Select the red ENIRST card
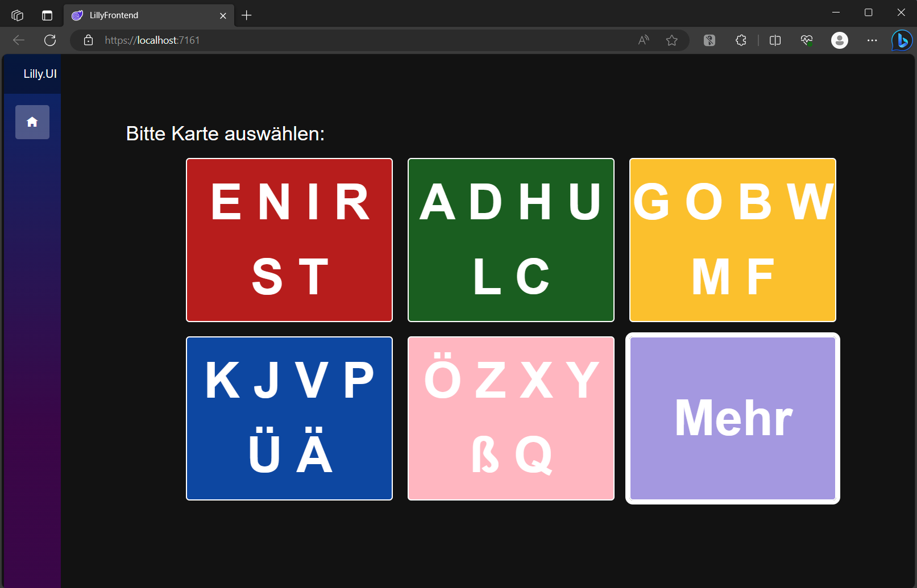917x588 pixels. point(289,240)
